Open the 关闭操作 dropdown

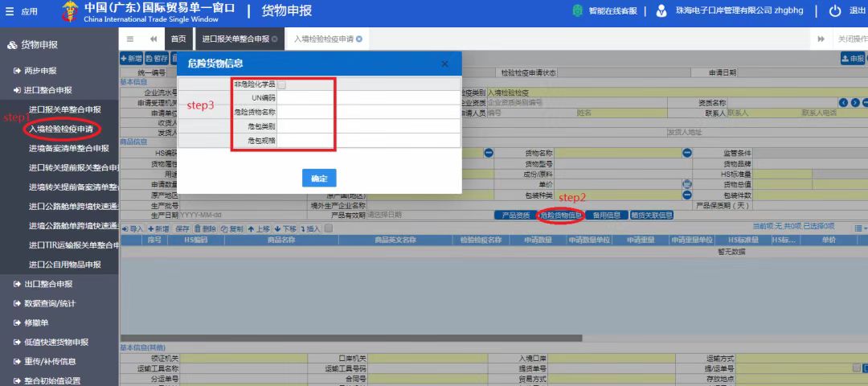pos(852,39)
